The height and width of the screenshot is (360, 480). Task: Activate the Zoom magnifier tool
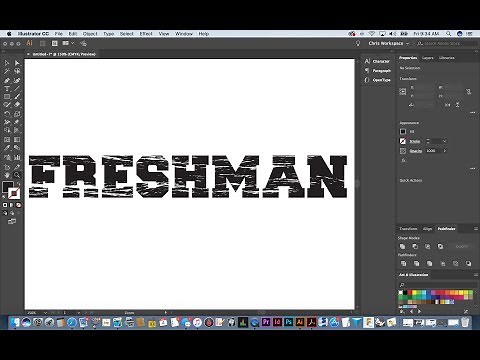pos(17,175)
